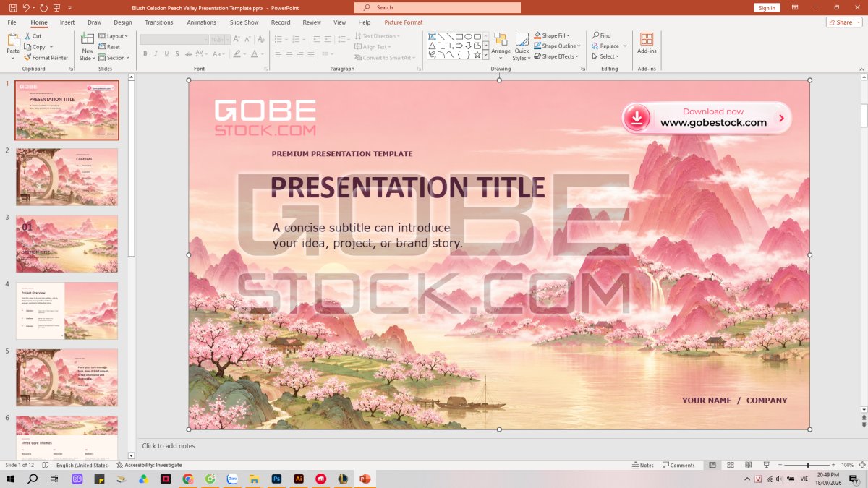Open Zalo from the taskbar
This screenshot has width=868, height=488.
pos(232,479)
